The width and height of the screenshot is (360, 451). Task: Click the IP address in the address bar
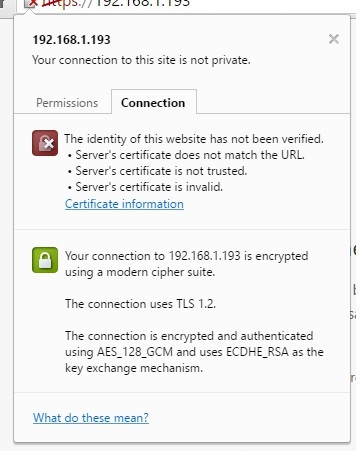coord(143,3)
